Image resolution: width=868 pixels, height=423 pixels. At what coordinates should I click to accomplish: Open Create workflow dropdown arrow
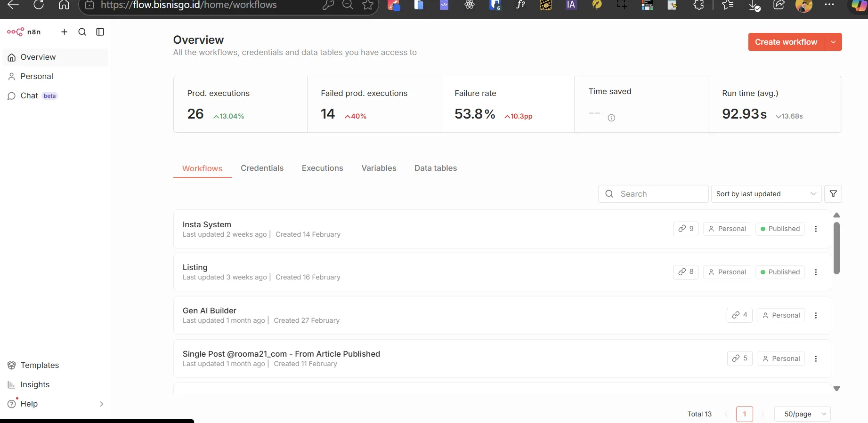(x=833, y=42)
